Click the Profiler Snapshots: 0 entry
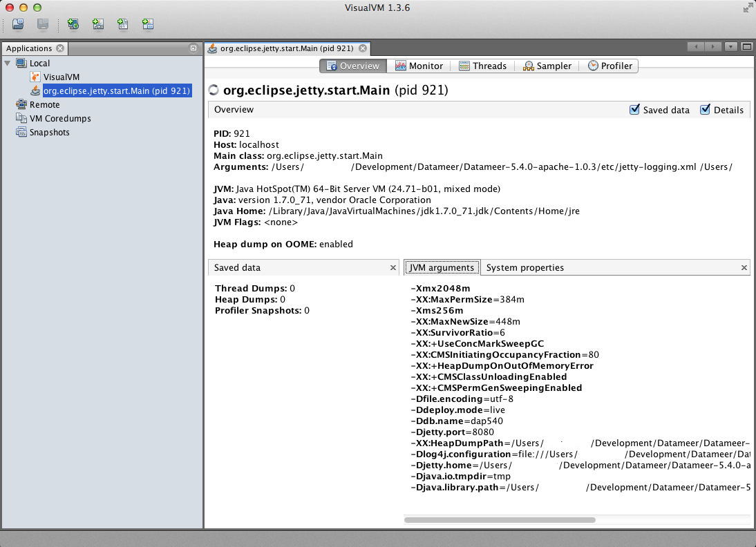756x547 pixels. pyautogui.click(x=263, y=310)
